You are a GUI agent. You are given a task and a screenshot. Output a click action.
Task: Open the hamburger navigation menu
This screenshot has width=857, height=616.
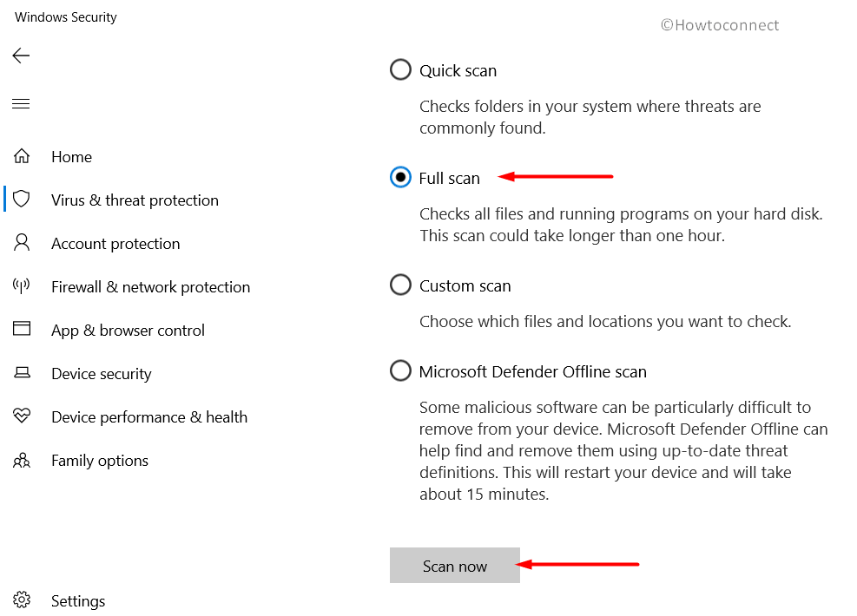[21, 104]
